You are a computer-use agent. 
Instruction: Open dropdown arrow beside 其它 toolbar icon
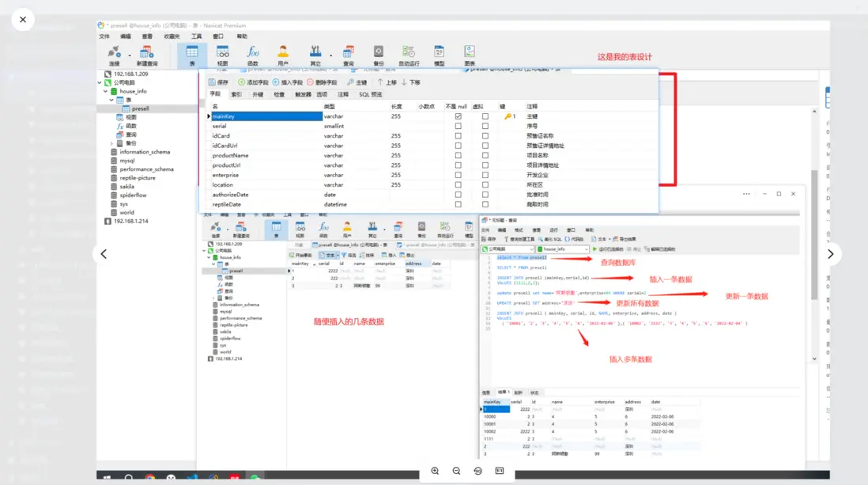pos(331,55)
